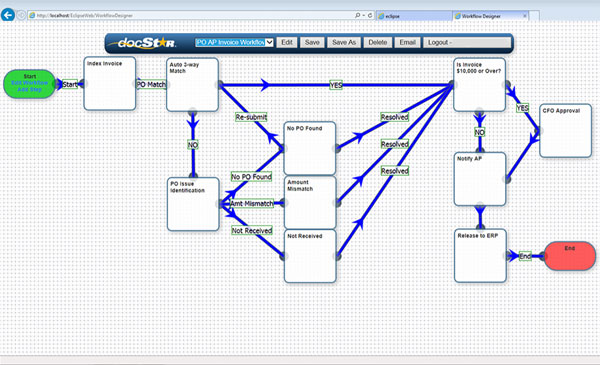Switch to the Workflow Designer tab
The width and height of the screenshot is (600, 365).
tap(491, 16)
